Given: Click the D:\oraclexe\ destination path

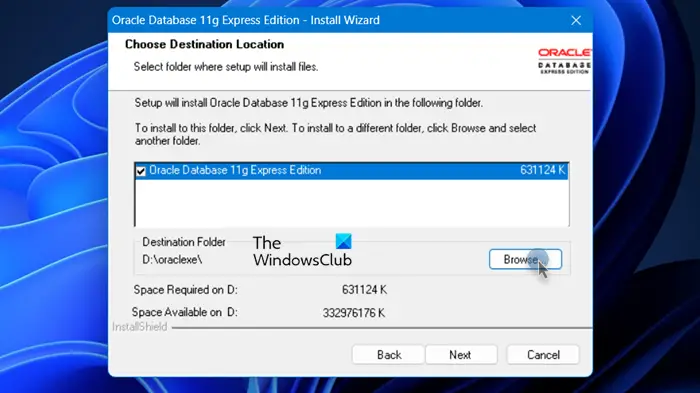Looking at the screenshot, I should click(x=172, y=259).
